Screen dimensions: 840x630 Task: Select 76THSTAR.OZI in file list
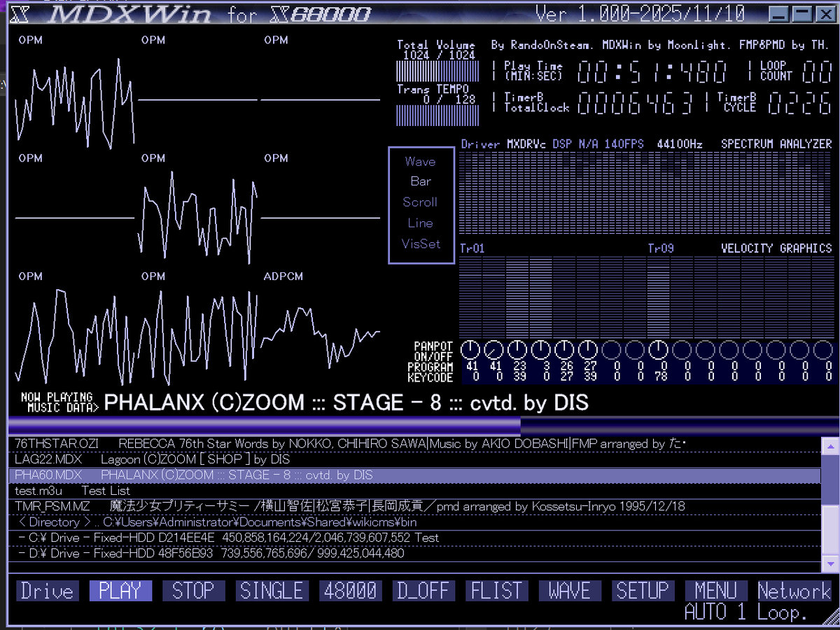414,444
